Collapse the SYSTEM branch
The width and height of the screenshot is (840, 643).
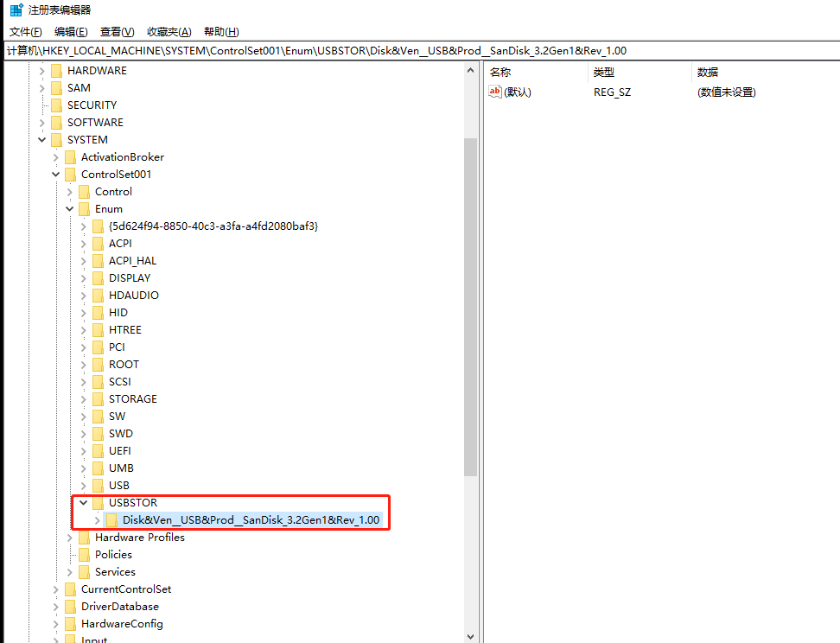tap(42, 139)
